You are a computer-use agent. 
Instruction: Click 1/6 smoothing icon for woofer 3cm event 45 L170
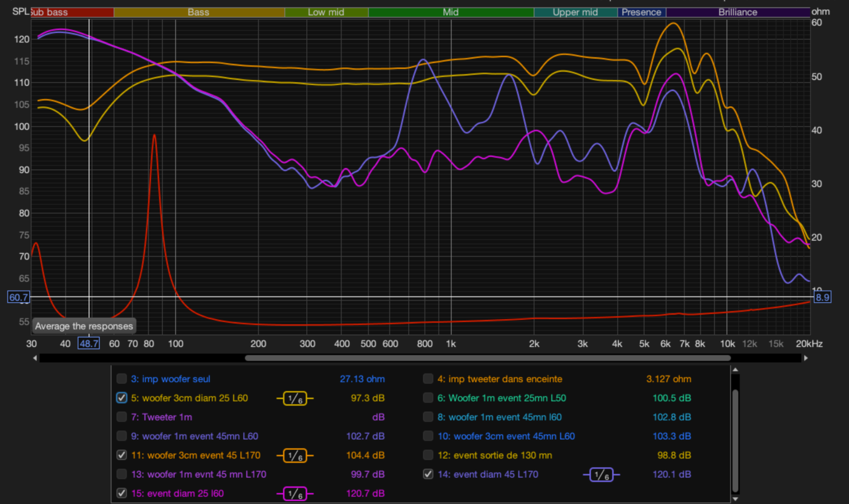295,455
